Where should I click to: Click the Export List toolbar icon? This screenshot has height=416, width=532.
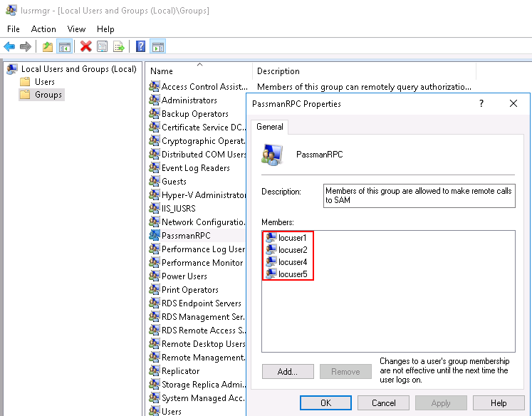point(119,46)
